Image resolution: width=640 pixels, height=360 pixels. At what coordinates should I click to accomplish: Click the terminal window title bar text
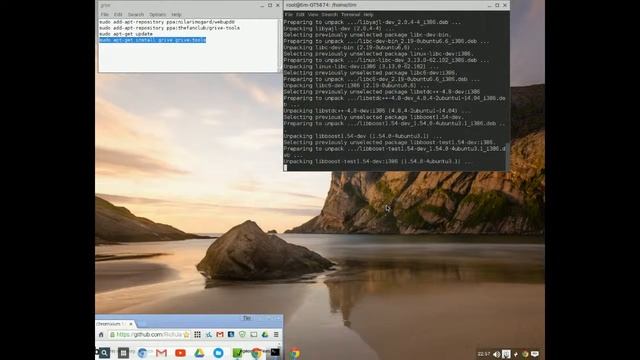(321, 5)
